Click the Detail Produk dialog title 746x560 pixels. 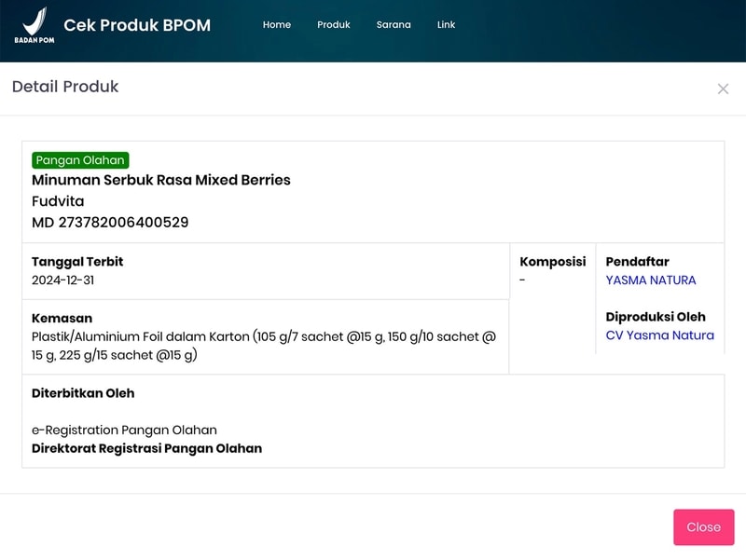pyautogui.click(x=65, y=88)
